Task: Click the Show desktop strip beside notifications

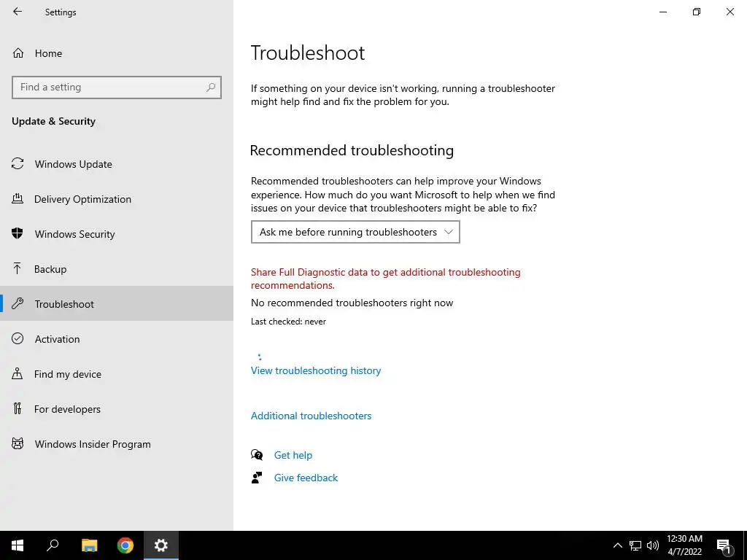Action: tap(745, 545)
